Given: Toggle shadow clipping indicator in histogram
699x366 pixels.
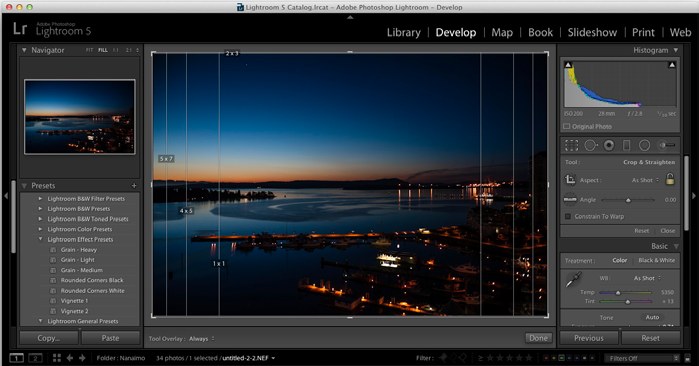Looking at the screenshot, I should click(x=568, y=65).
